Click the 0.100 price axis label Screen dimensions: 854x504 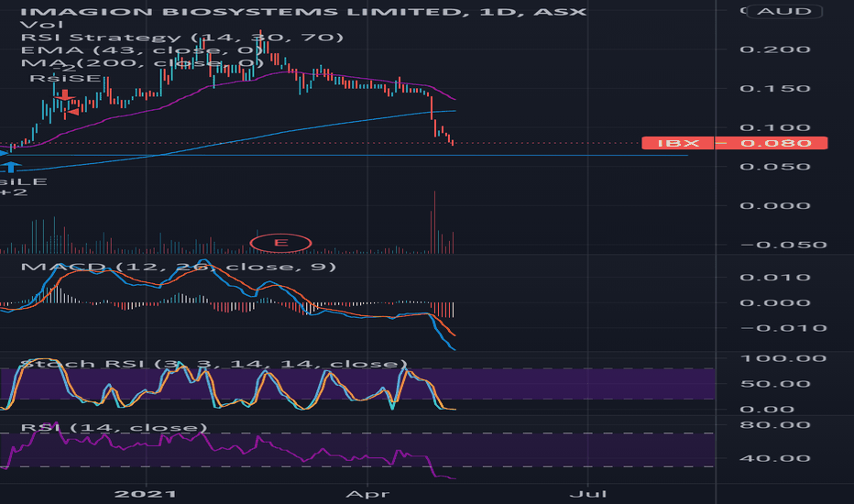775,127
